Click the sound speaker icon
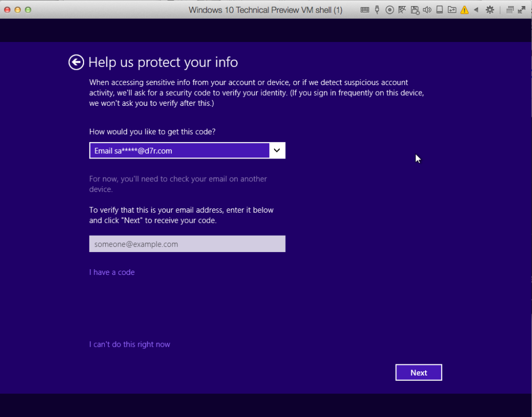 (427, 10)
